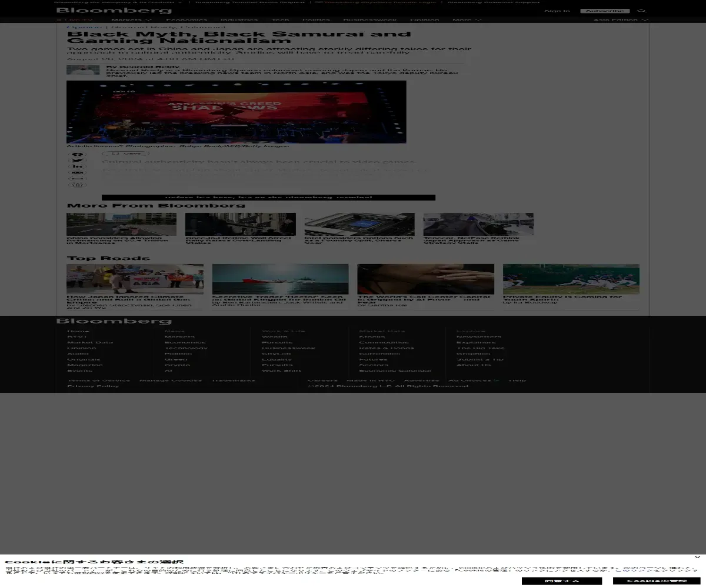The image size is (706, 588).
Task: Open China Considers Allowing refinancing story thumbnail
Action: [121, 224]
